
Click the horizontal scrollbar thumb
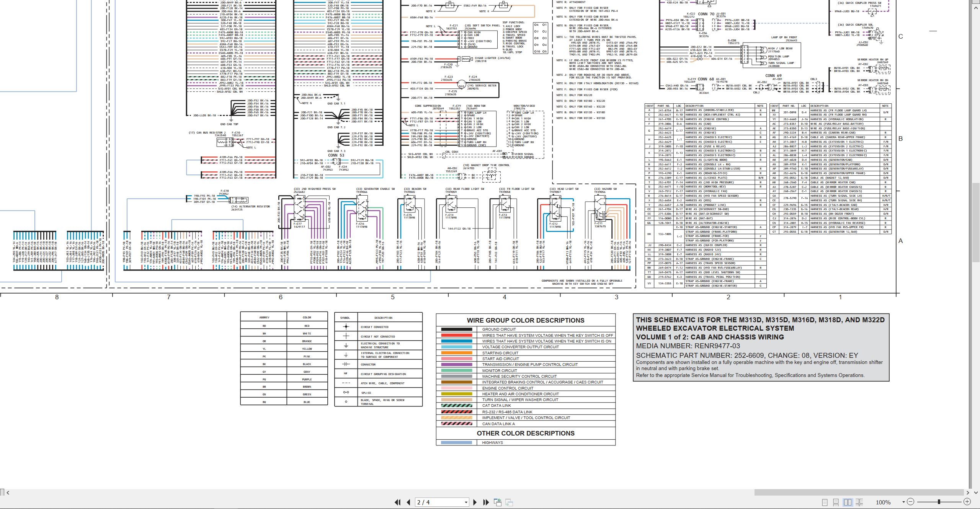coord(859,492)
